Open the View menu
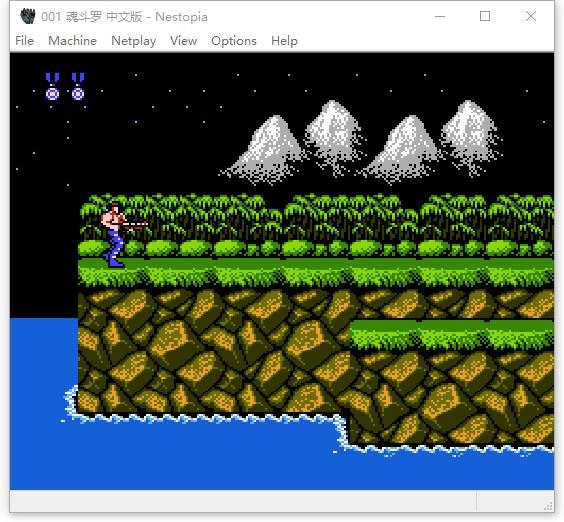Viewport: 564px width, 522px height. coord(183,41)
